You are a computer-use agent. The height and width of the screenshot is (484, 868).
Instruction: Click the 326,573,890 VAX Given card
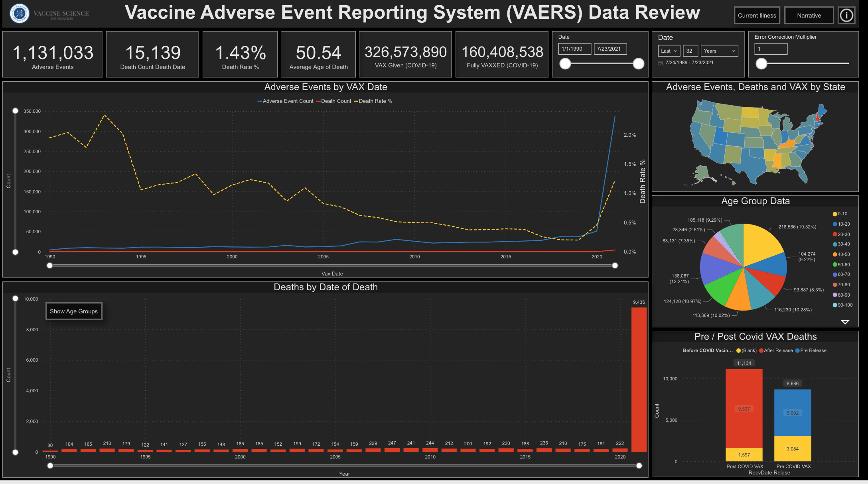pyautogui.click(x=405, y=55)
